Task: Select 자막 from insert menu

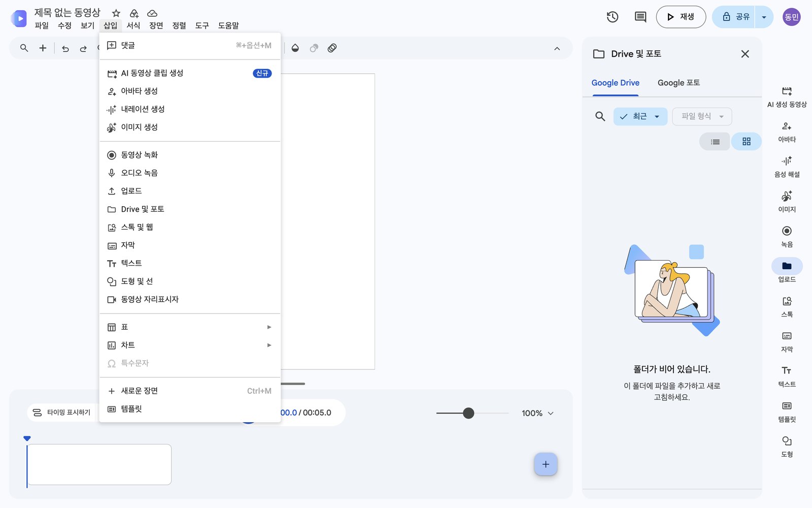Action: coord(190,245)
